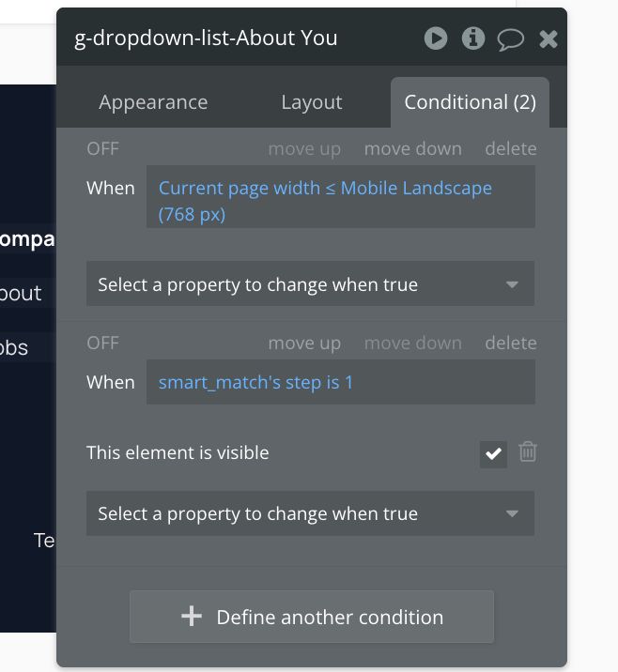The image size is (618, 672).
Task: Click the trash icon beside visible property
Action: 528,451
